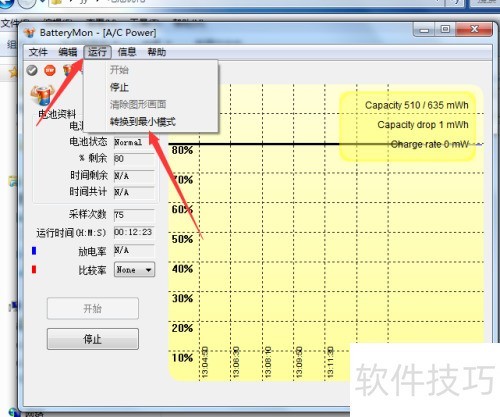Click the disabled 开始 button
The width and height of the screenshot is (500, 417).
point(93,308)
